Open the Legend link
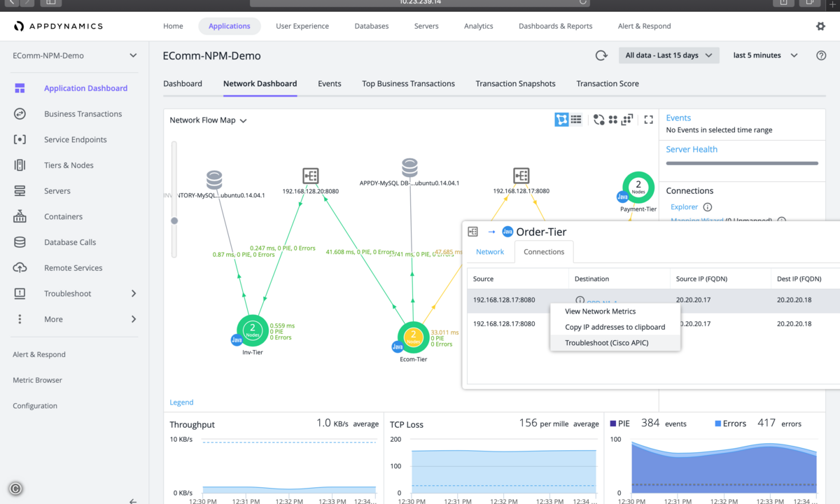 181,402
